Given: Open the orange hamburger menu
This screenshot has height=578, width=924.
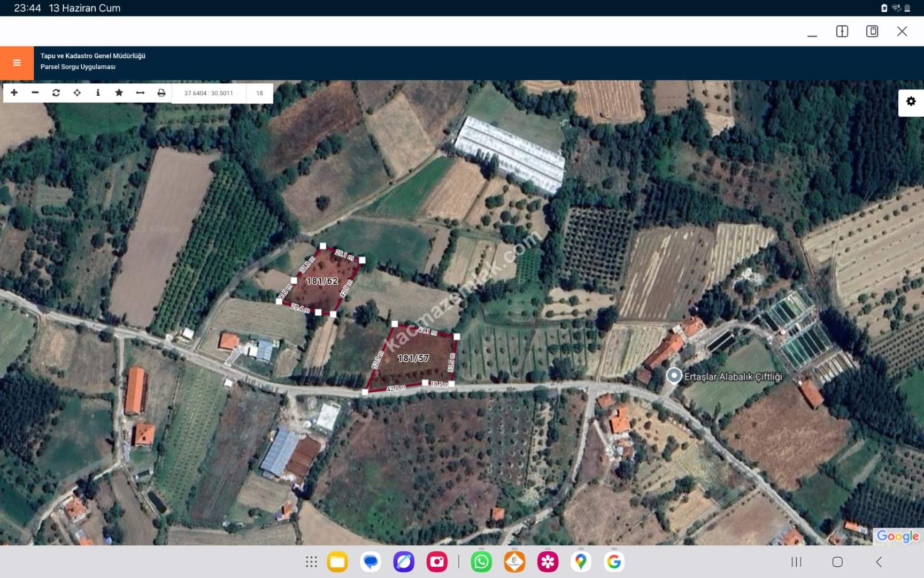Looking at the screenshot, I should point(17,63).
